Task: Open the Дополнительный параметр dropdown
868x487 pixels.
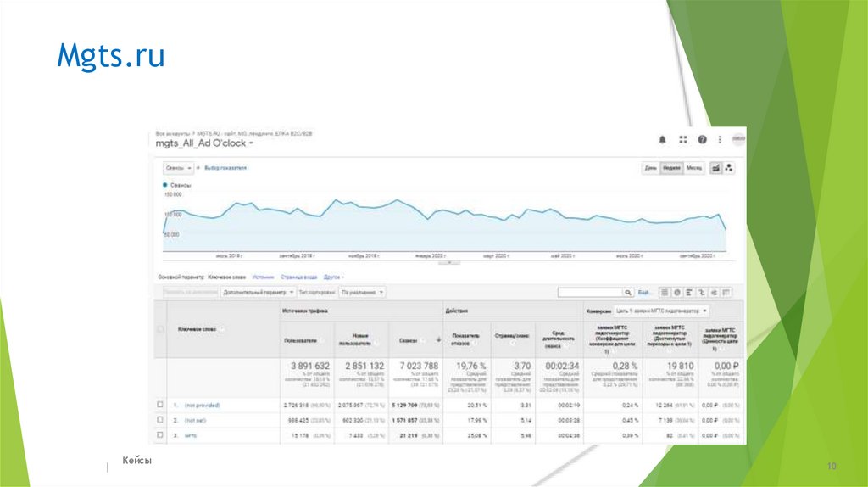Action: pyautogui.click(x=258, y=292)
